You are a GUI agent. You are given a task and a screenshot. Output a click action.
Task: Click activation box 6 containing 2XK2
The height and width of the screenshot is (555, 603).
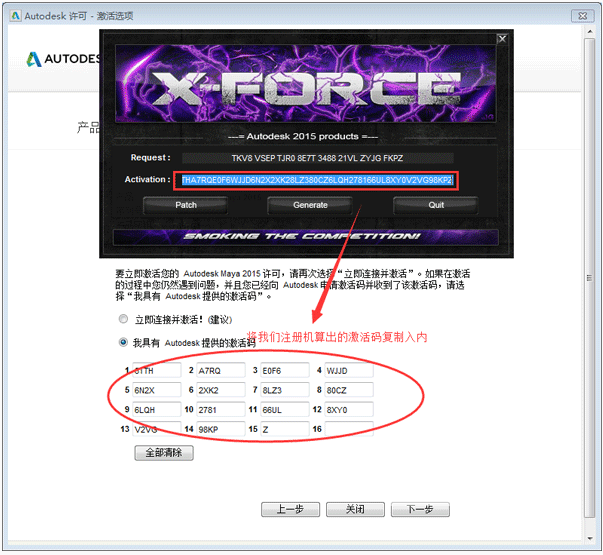pos(221,390)
